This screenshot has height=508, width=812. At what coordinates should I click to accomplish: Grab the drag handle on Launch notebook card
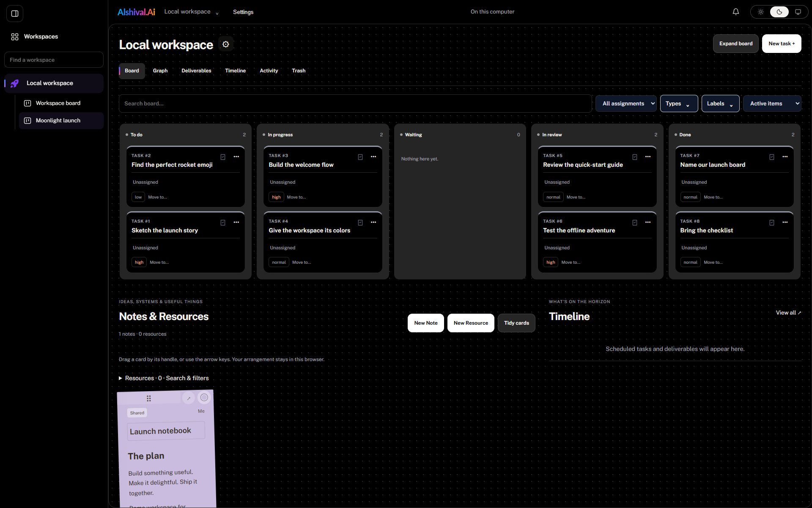149,398
